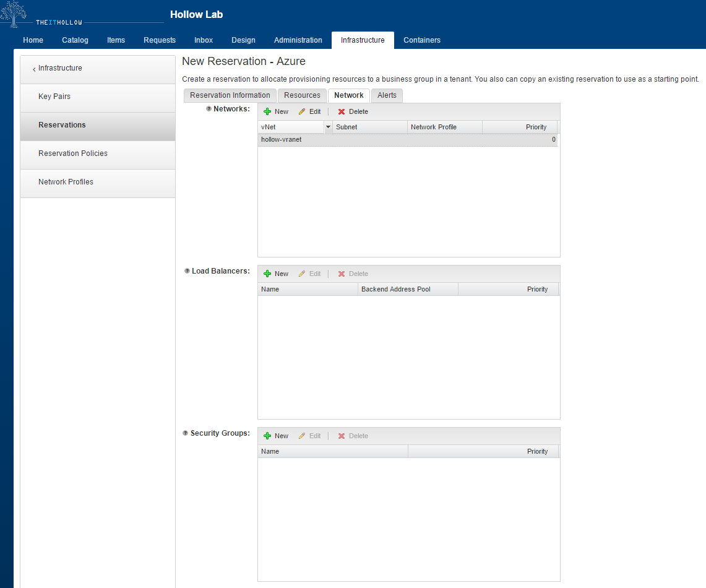Open Network Profiles in the sidebar
The image size is (706, 588).
(66, 182)
